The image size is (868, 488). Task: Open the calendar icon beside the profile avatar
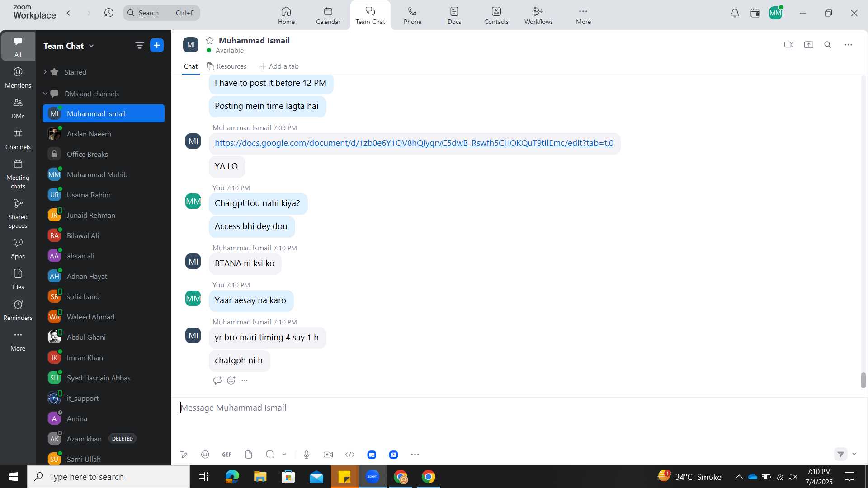coord(755,13)
